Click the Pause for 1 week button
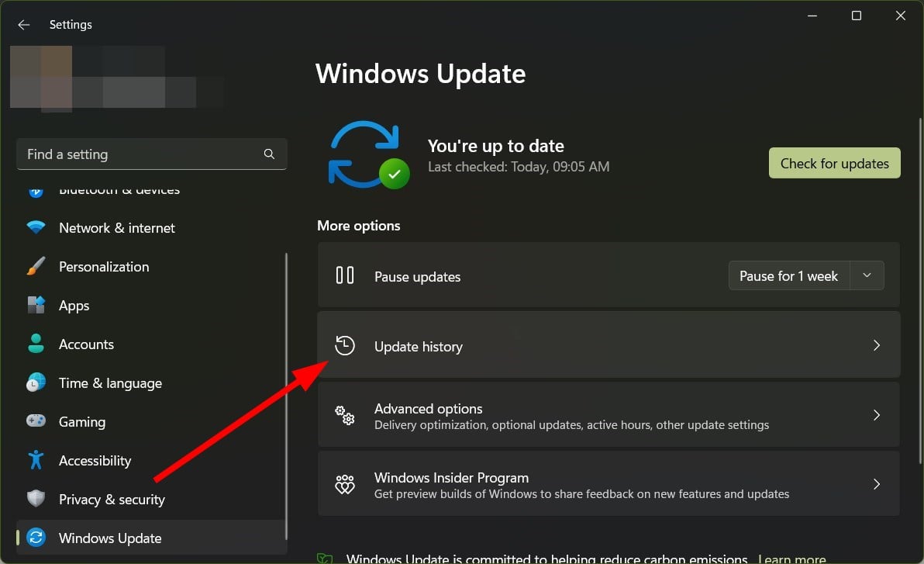 click(788, 276)
